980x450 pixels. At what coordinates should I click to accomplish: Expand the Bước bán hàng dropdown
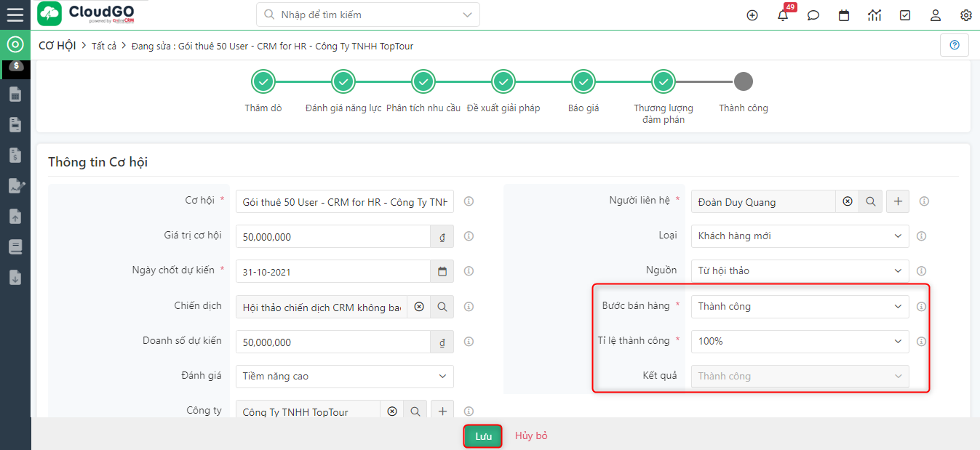point(799,306)
